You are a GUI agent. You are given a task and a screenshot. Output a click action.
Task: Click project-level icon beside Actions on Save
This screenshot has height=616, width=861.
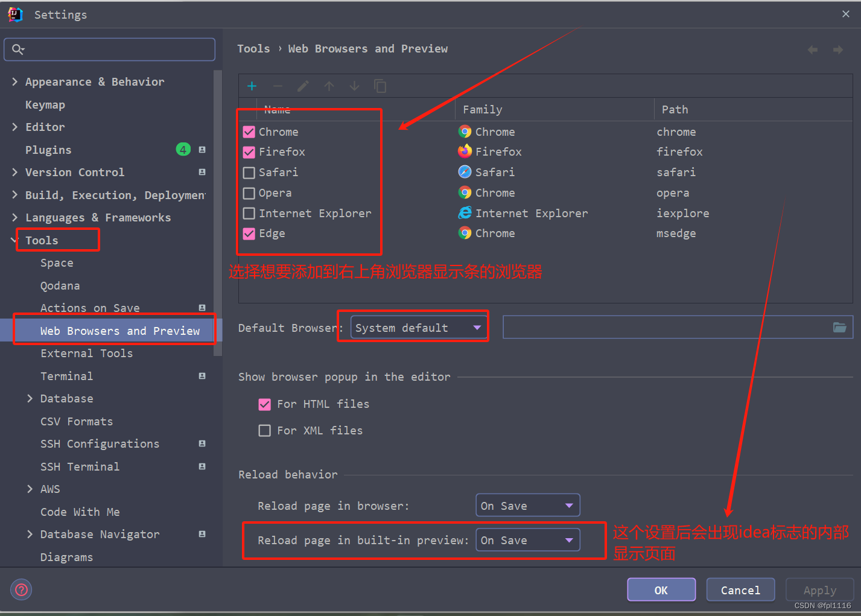pos(202,308)
